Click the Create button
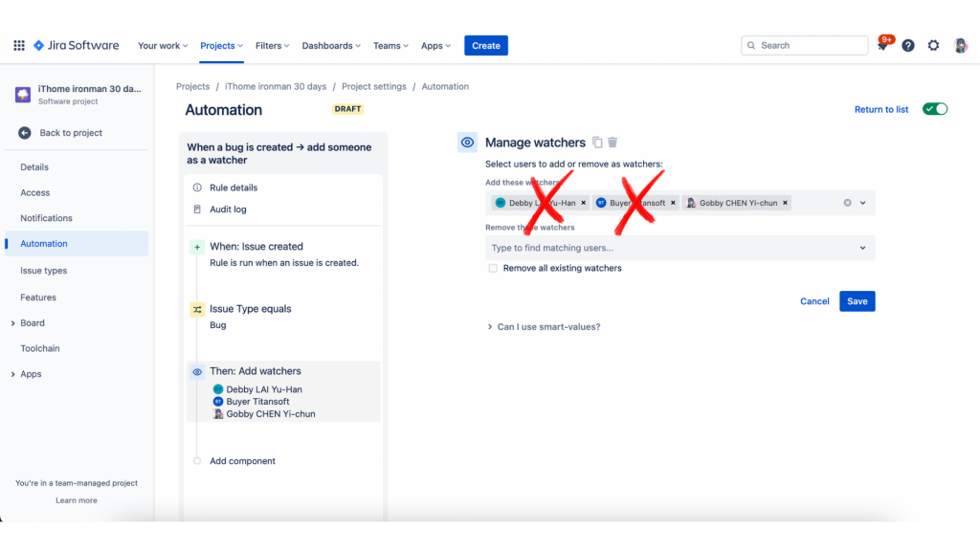Viewport: 980px width, 551px height. pyautogui.click(x=485, y=46)
